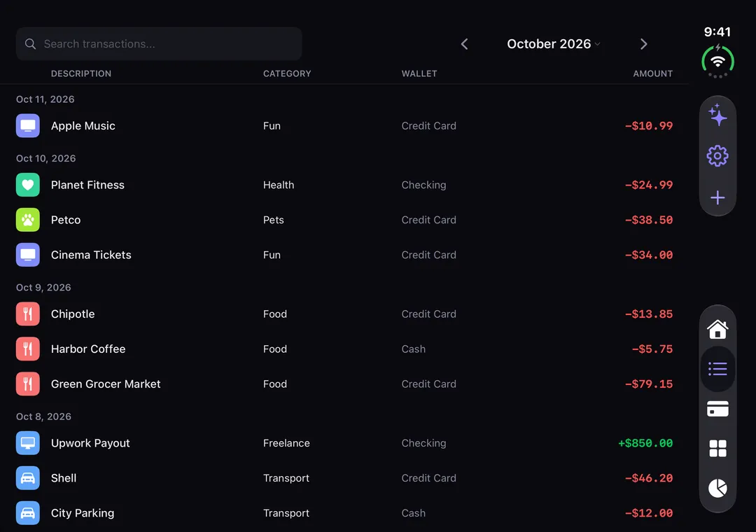
Task: Open settings gear icon
Action: pyautogui.click(x=717, y=156)
